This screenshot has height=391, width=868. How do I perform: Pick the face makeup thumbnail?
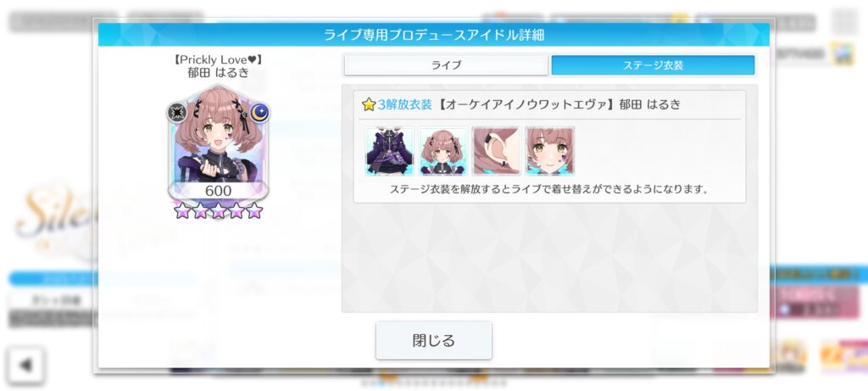click(x=549, y=151)
